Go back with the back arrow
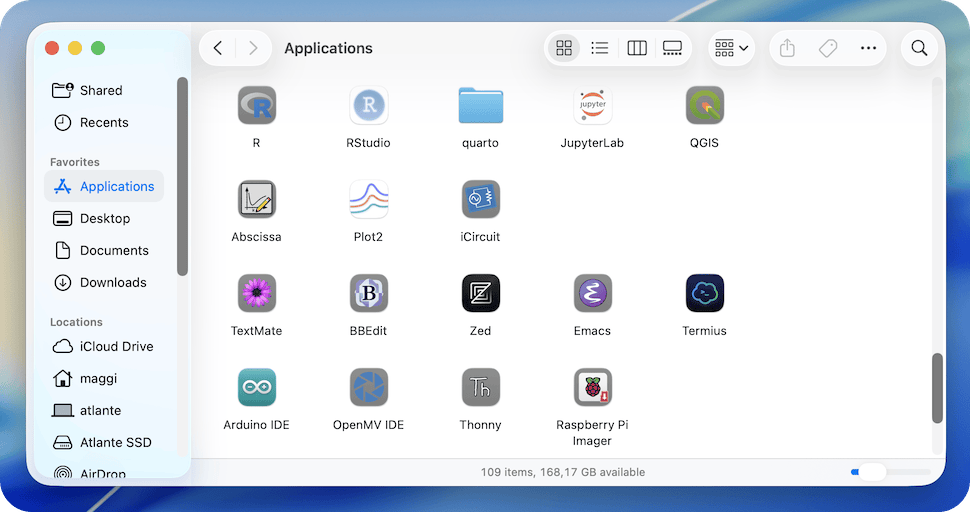This screenshot has height=512, width=970. click(x=218, y=48)
